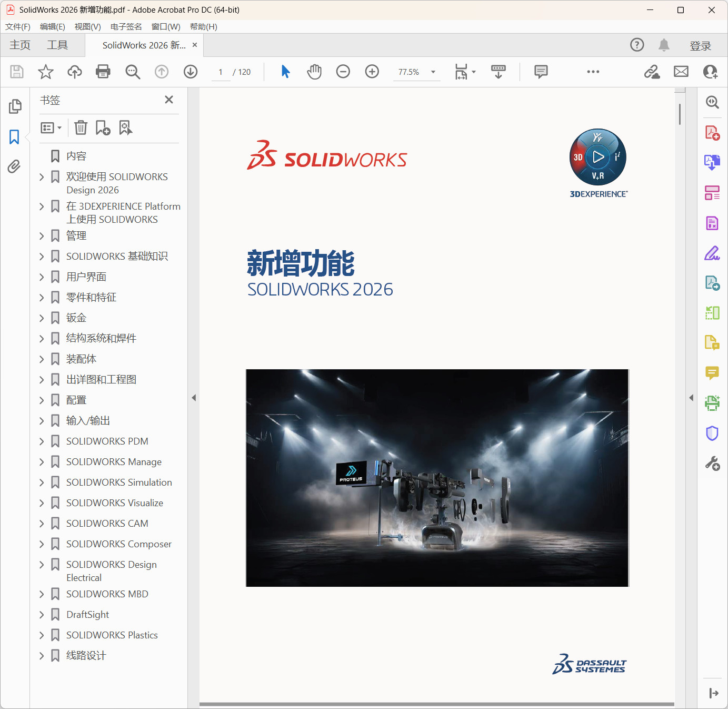This screenshot has width=728, height=709.
Task: Open the Fill & Sign pen tool
Action: [x=712, y=254]
